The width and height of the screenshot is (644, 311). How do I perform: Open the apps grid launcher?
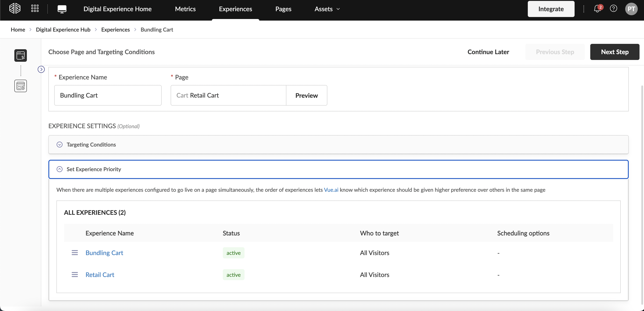[x=35, y=9]
